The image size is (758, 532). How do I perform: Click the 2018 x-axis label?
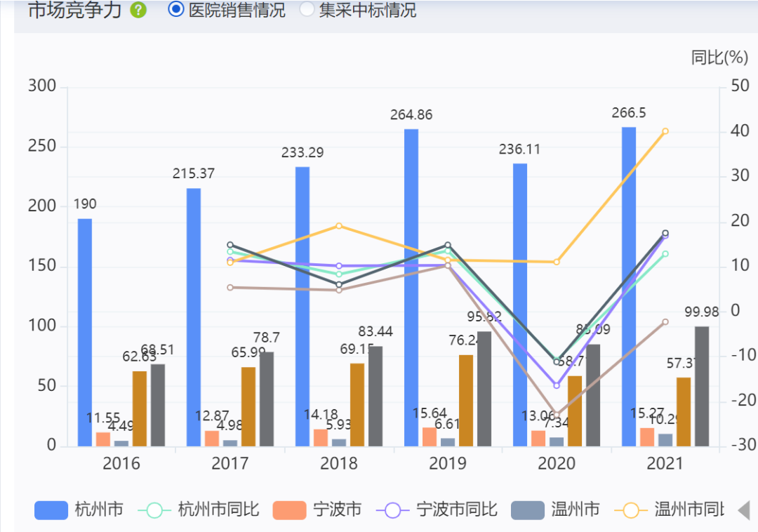click(339, 463)
